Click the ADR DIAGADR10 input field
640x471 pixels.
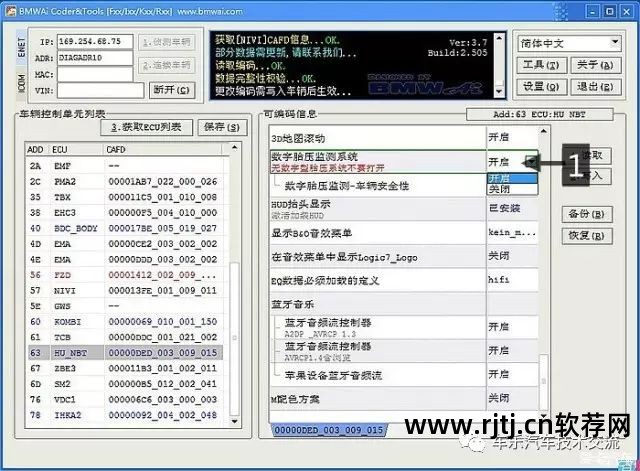pos(95,58)
